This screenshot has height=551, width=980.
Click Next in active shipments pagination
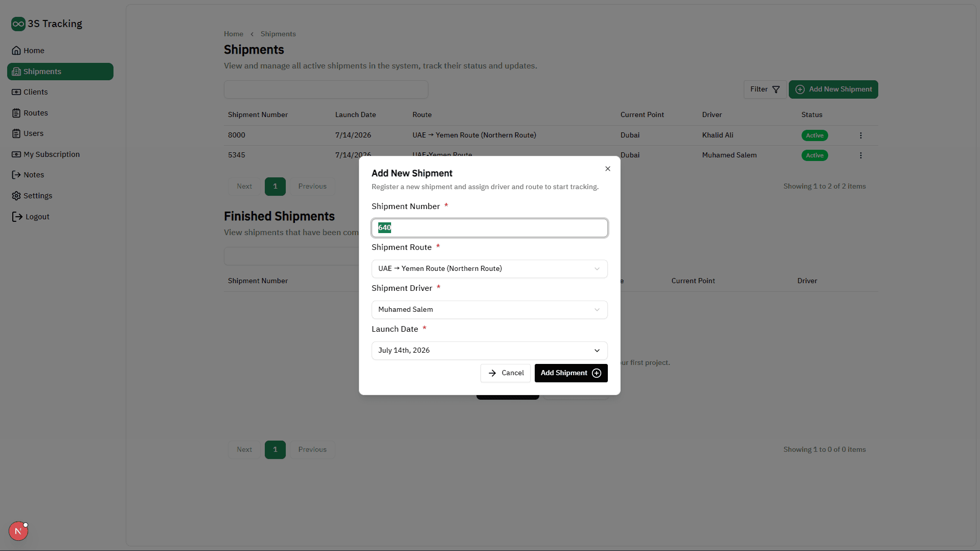pyautogui.click(x=244, y=187)
